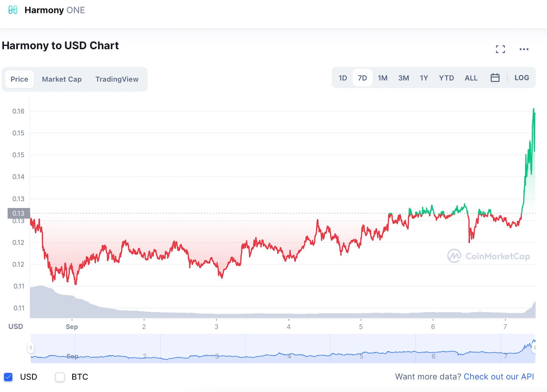Screen dimensions: 547x392
Task: Switch to the Market Cap tab
Action: tap(62, 79)
